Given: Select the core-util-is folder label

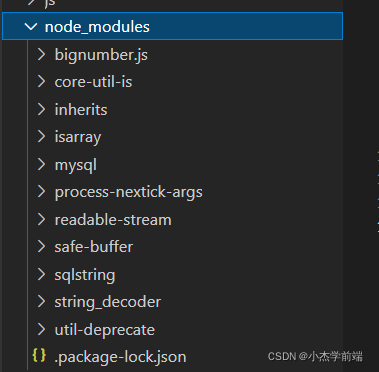Looking at the screenshot, I should point(93,82).
